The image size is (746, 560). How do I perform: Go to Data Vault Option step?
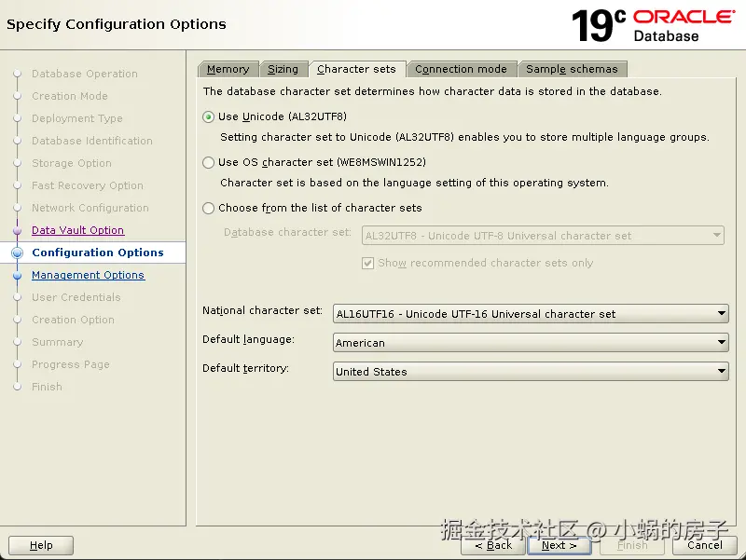[x=78, y=230]
